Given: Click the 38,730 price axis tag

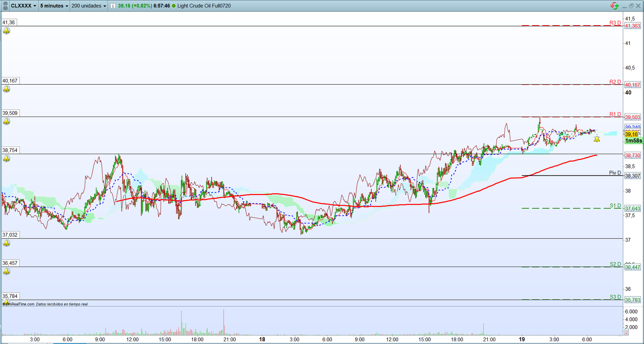Looking at the screenshot, I should (633, 155).
